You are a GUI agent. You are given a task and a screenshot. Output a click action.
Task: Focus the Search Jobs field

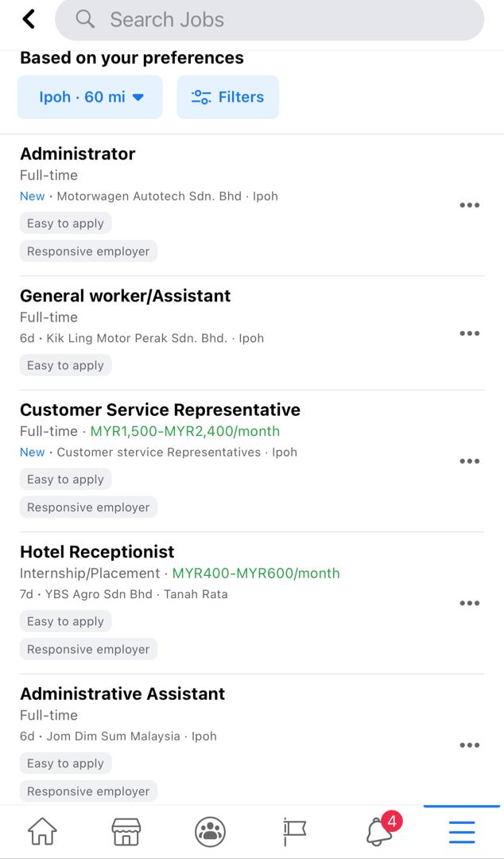pos(269,20)
